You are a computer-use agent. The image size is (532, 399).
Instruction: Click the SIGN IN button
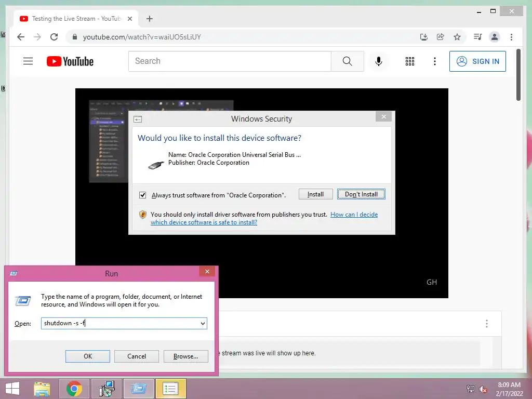point(477,61)
